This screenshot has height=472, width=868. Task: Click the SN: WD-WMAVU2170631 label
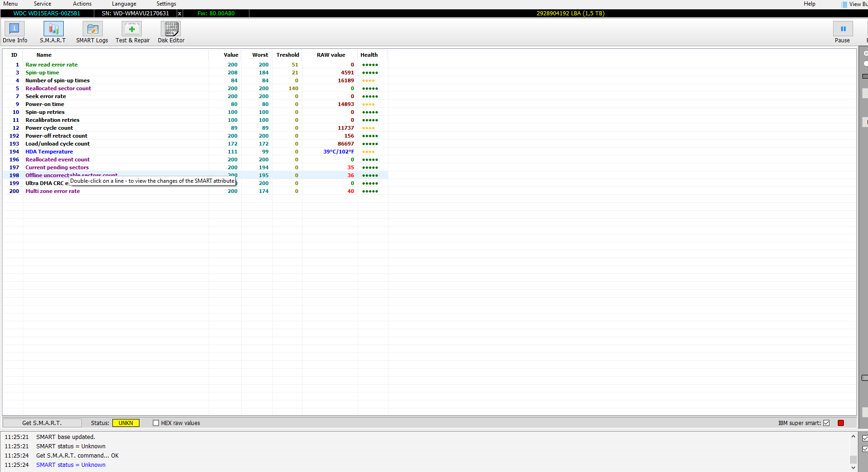pos(135,13)
